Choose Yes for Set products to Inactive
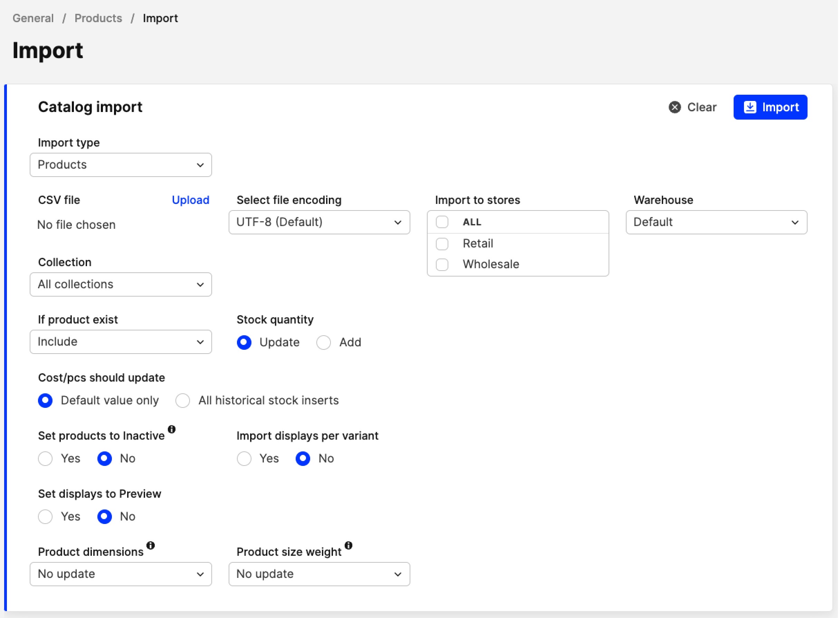 pos(45,459)
